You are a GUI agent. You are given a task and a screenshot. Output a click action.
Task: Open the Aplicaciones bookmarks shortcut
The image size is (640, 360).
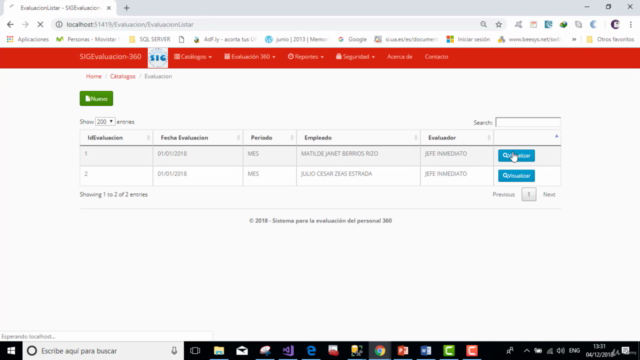[x=28, y=39]
